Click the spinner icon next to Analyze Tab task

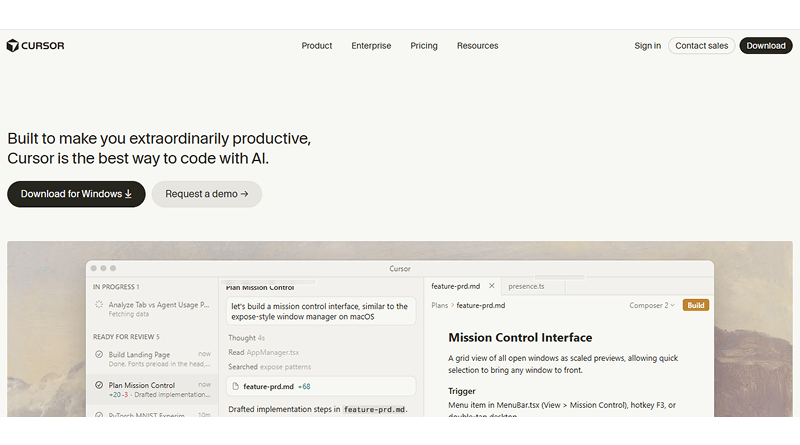click(99, 305)
